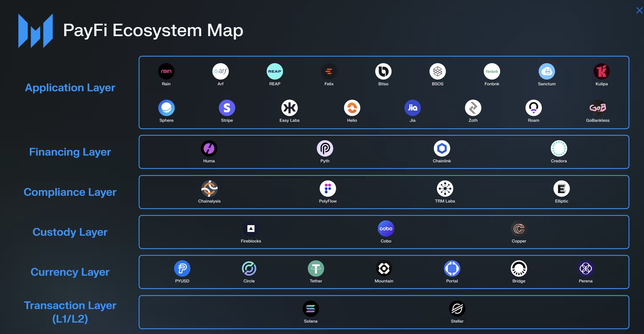
Task: Open the Pyth icon
Action: (x=325, y=148)
